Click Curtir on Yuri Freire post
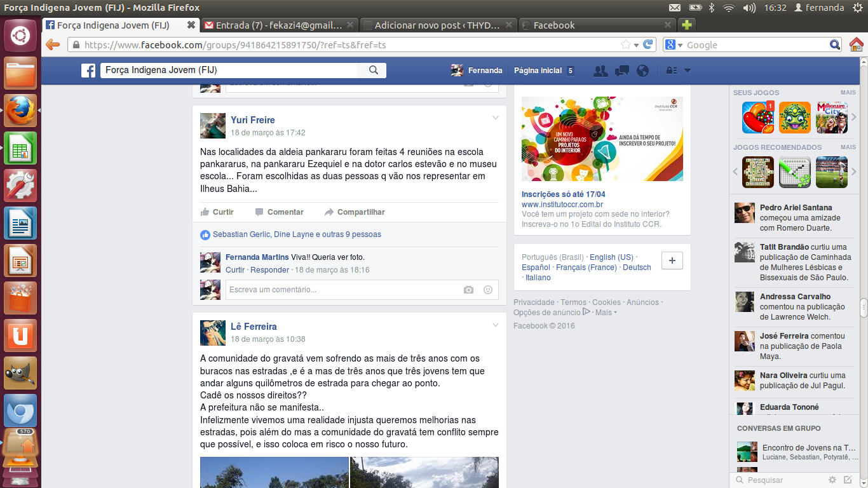Viewport: 868px width, 488px height. click(217, 212)
